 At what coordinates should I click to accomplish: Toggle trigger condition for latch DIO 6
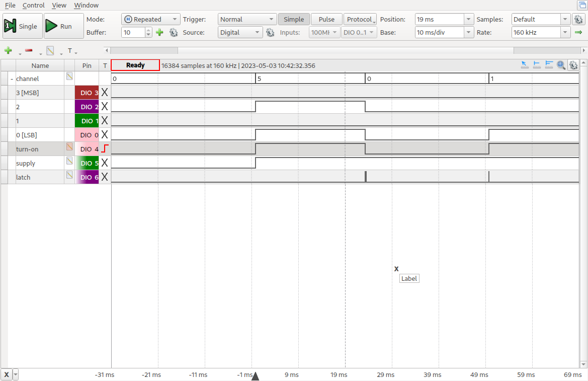105,177
